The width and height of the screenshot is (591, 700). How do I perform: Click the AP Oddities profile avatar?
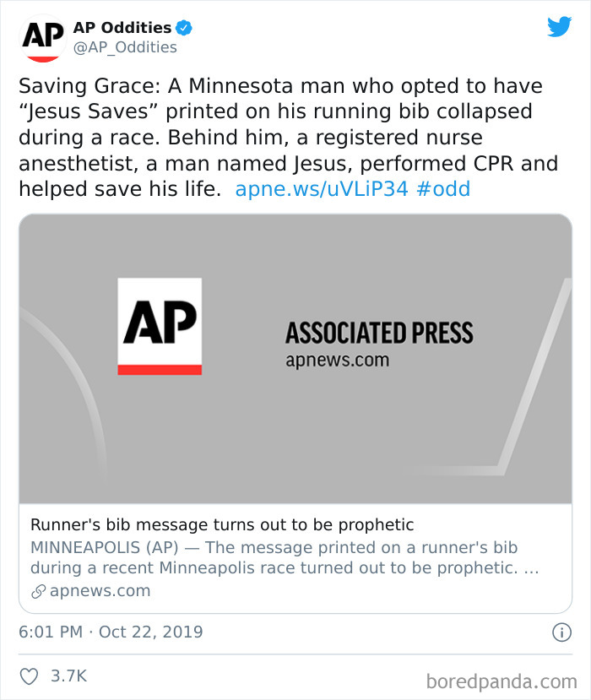pos(39,37)
